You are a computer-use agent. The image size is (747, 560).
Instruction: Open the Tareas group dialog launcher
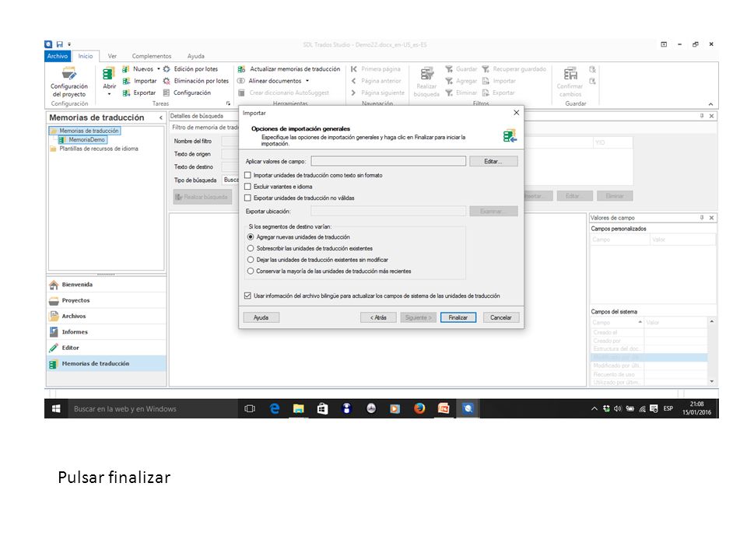pyautogui.click(x=228, y=103)
